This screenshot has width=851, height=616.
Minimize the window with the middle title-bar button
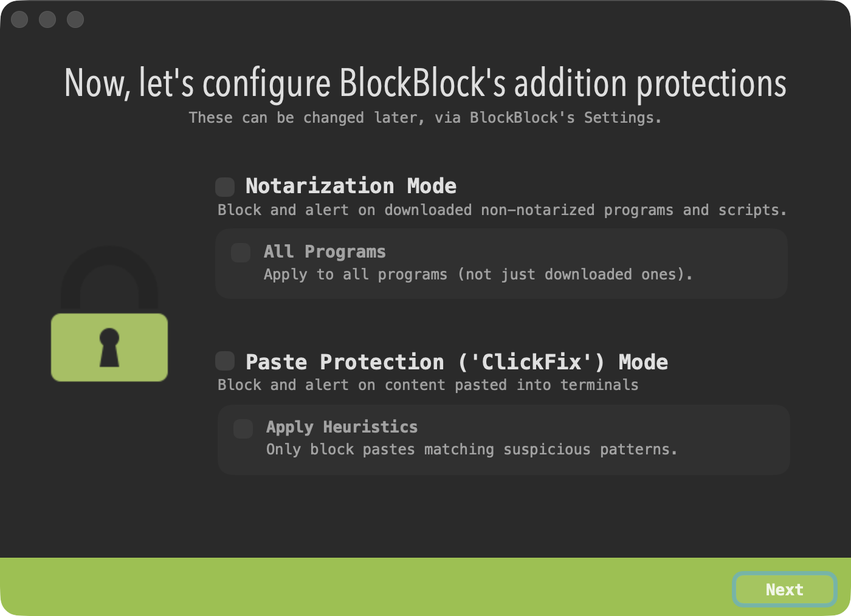pos(47,19)
